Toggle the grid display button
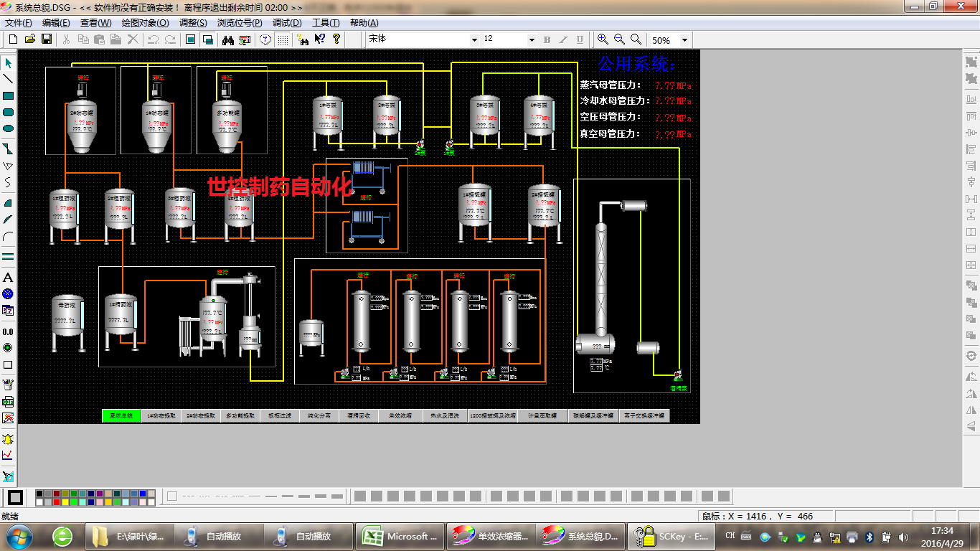The width and height of the screenshot is (980, 551). 283,39
